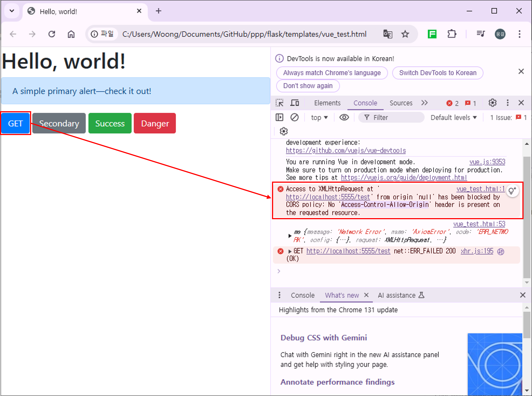Select the Console tab in DevTools
The image size is (532, 396).
tap(365, 103)
